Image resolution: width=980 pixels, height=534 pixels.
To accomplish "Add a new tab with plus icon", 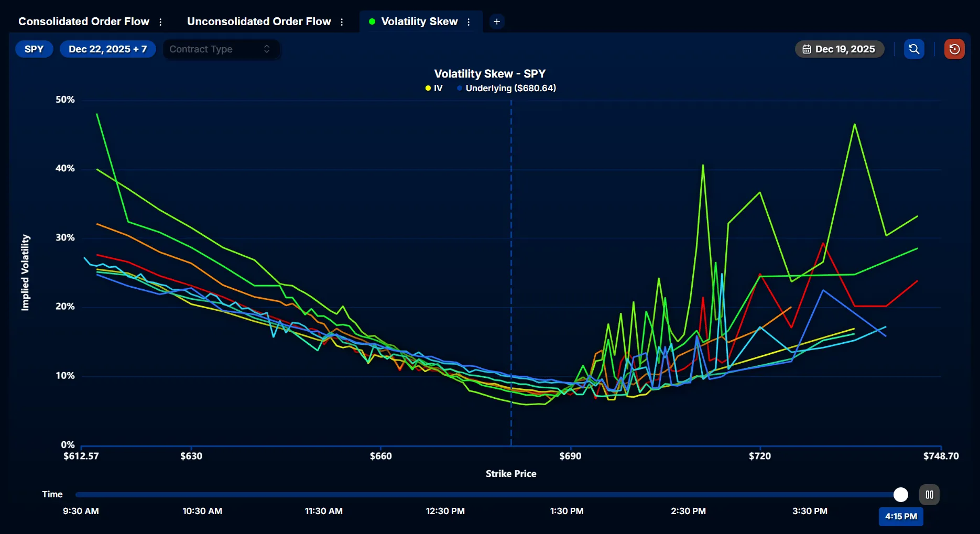I will coord(497,21).
